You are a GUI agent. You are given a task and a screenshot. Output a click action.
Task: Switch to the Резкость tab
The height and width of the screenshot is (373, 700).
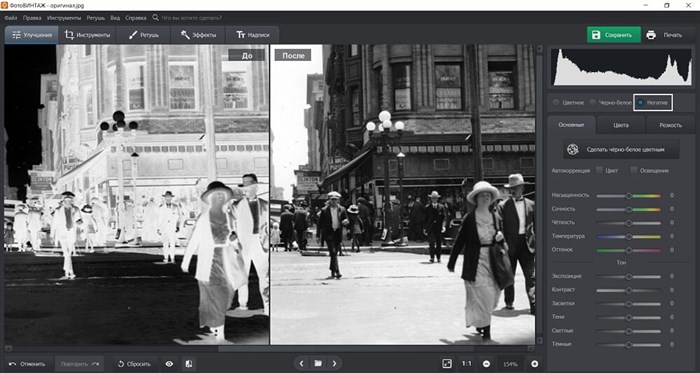(x=671, y=125)
